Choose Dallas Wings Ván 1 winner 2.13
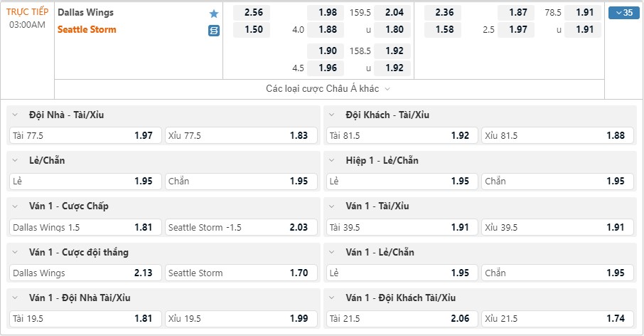Viewport: 644px width, 336px height. (x=86, y=273)
